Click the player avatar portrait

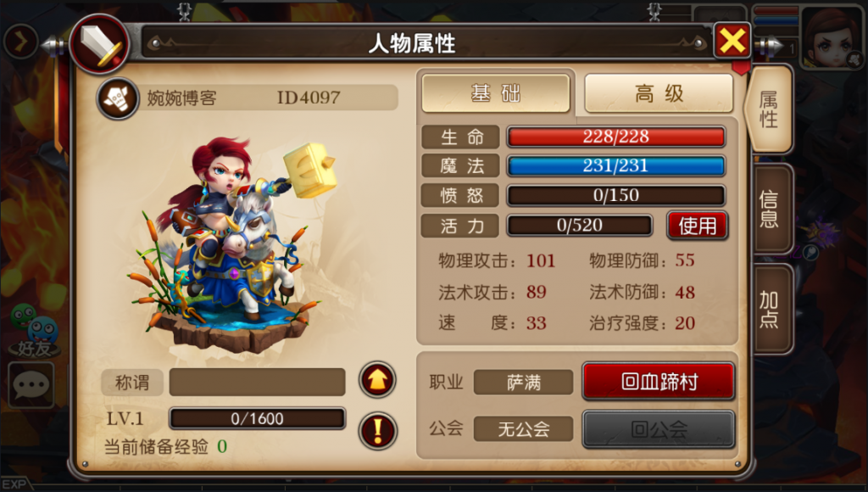tap(831, 37)
